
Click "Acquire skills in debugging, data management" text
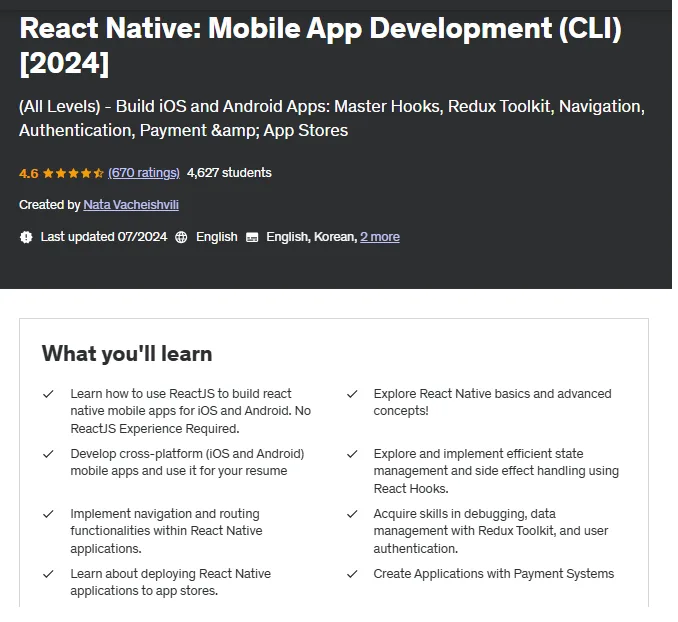tap(491, 531)
